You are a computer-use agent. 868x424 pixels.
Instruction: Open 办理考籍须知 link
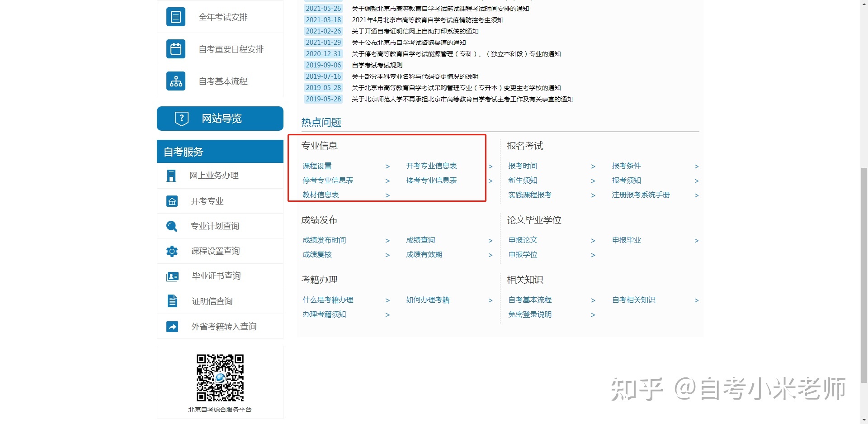[324, 314]
